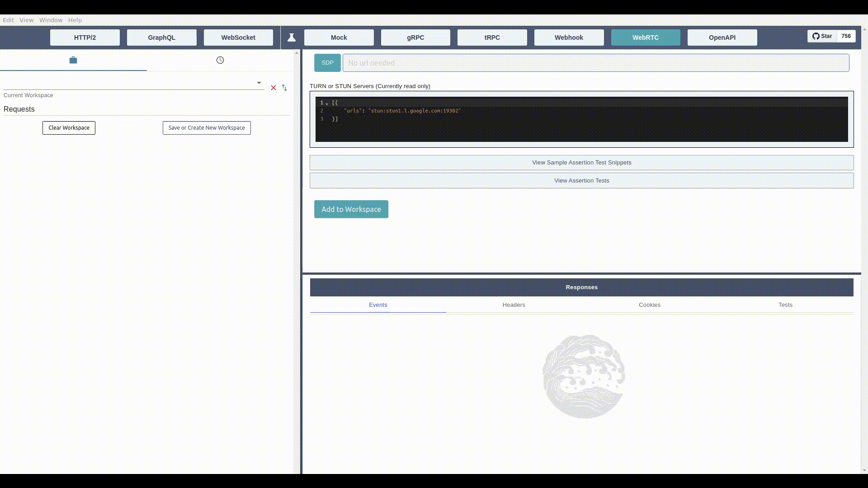Click the GitHub Star button
Image resolution: width=868 pixels, height=488 pixels.
(x=822, y=36)
